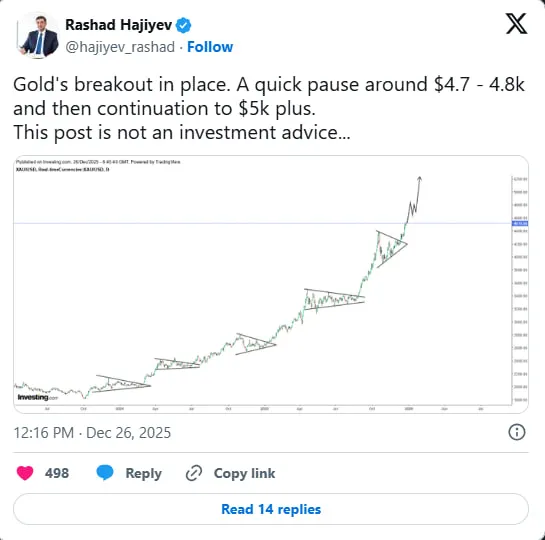Like the post with the heart icon
Viewport: 545px width, 540px height.
[25, 473]
